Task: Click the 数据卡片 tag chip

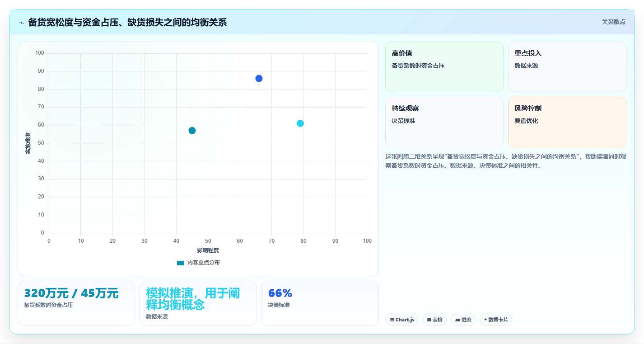Action: 496,320
